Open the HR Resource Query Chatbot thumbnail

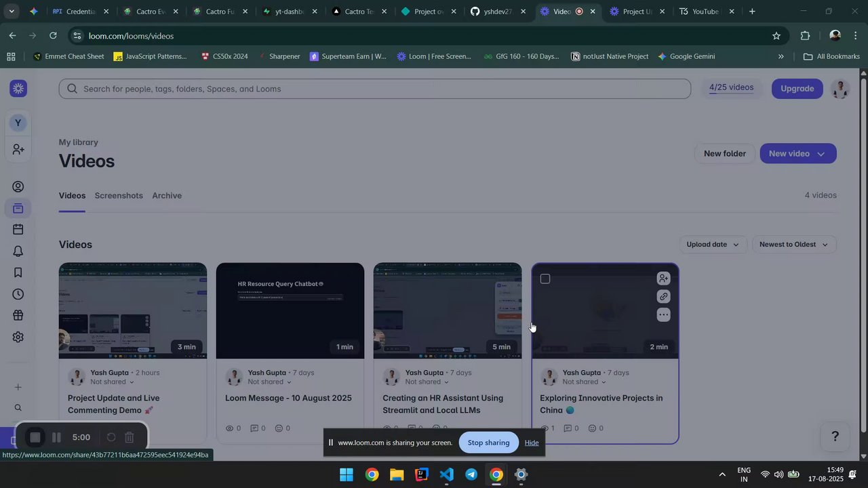290,311
